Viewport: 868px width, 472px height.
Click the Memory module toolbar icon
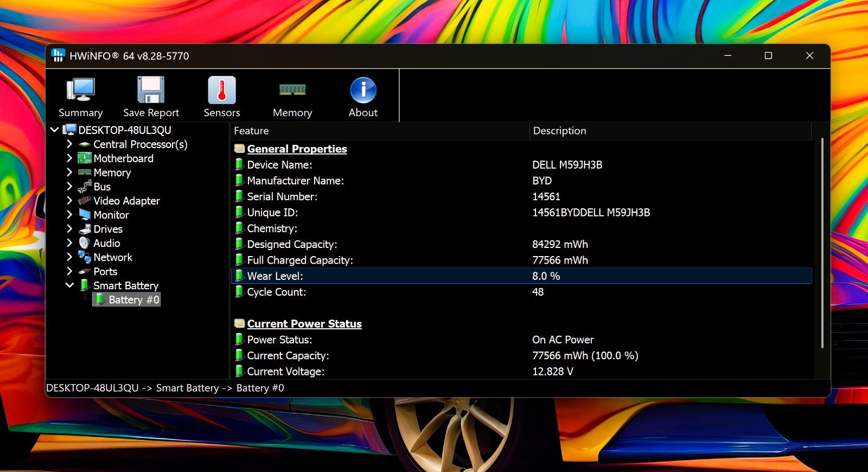[x=292, y=90]
